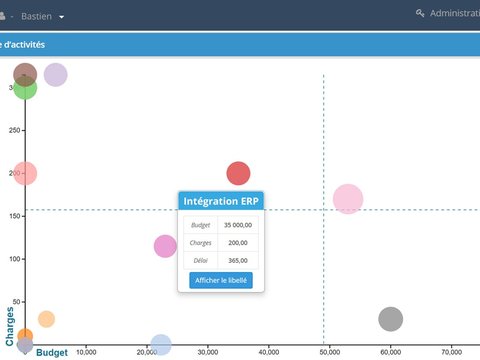
Task: Select the red Intégration ERP bubble
Action: [x=238, y=173]
